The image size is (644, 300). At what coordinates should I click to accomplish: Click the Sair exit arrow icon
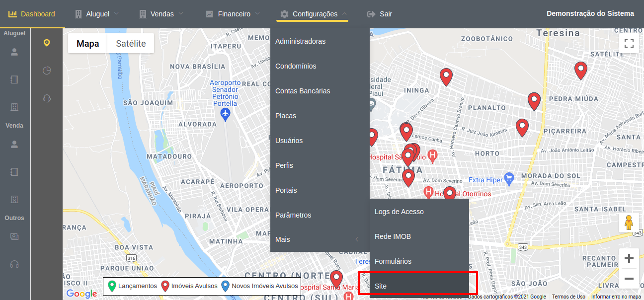(x=371, y=14)
